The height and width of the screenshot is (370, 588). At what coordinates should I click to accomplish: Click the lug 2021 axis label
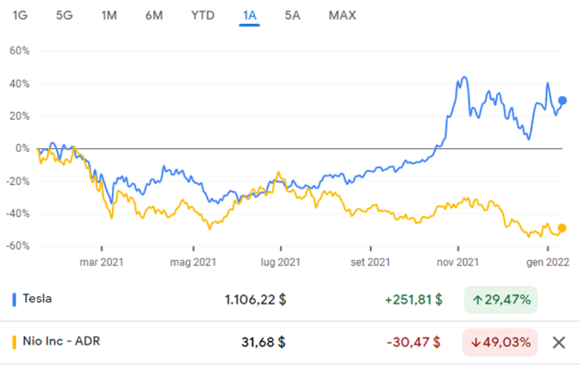coord(280,262)
